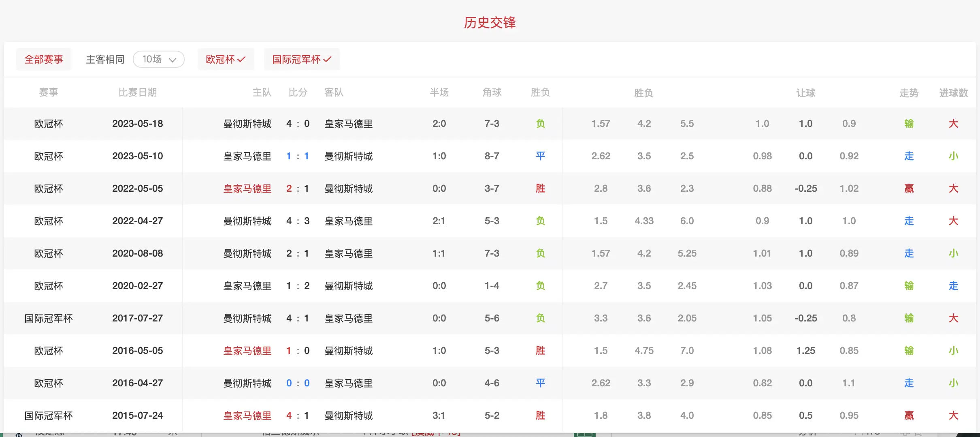Click the date 2015-07-24
The height and width of the screenshot is (437, 980).
tap(138, 416)
